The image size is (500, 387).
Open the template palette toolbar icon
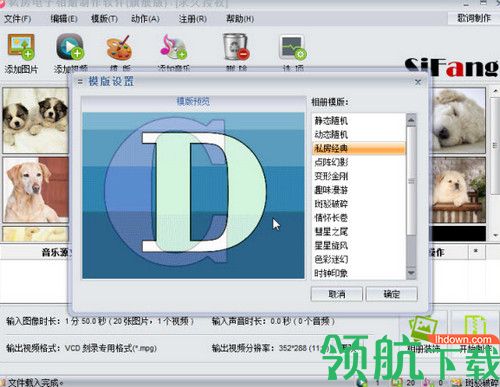coord(119,47)
